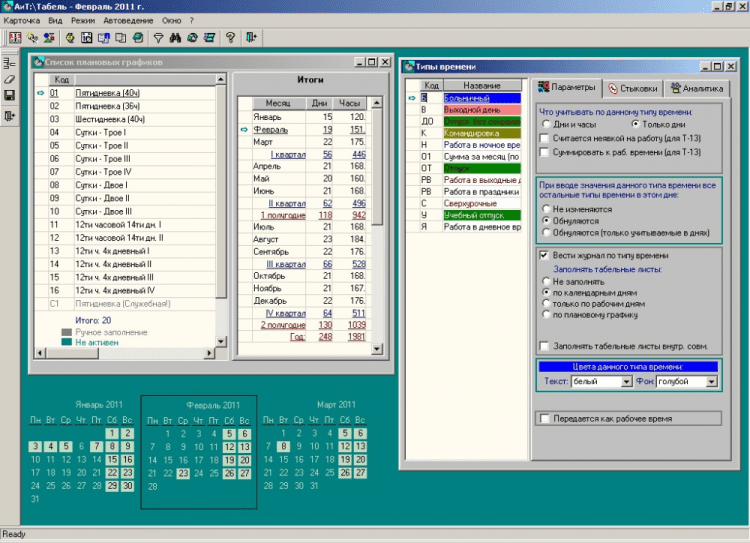
Task: Uncheck 'Вести журнал по типу времени'
Action: pos(545,256)
